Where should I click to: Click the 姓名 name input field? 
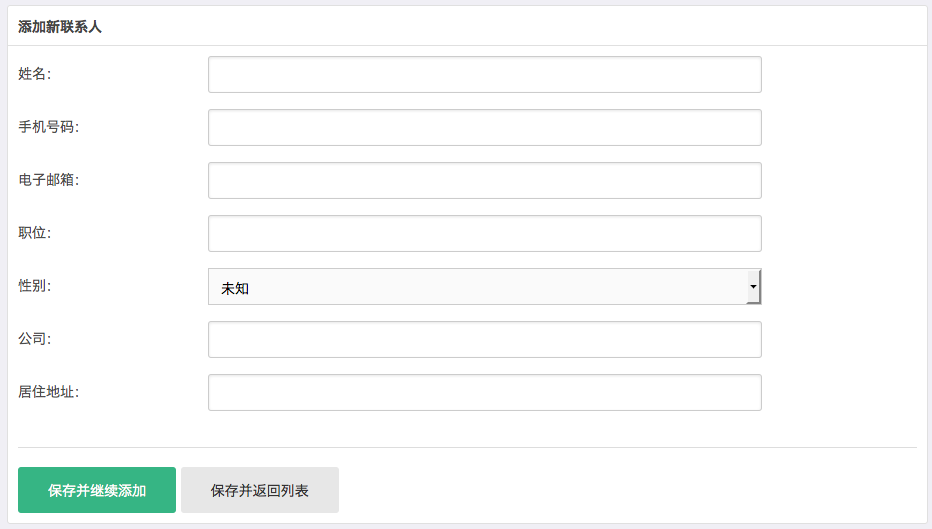click(x=484, y=75)
